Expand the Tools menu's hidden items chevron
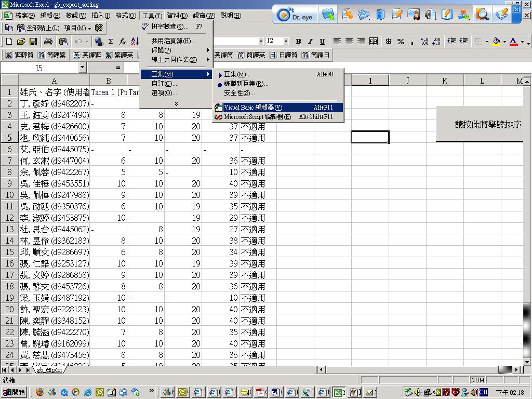 [x=176, y=104]
